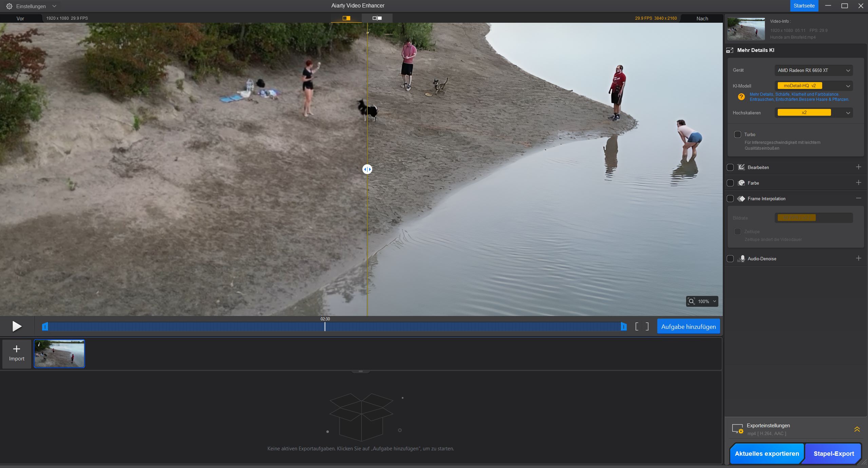Viewport: 868px width, 468px height.
Task: Select side-by-side comparison mode icon
Action: click(377, 18)
